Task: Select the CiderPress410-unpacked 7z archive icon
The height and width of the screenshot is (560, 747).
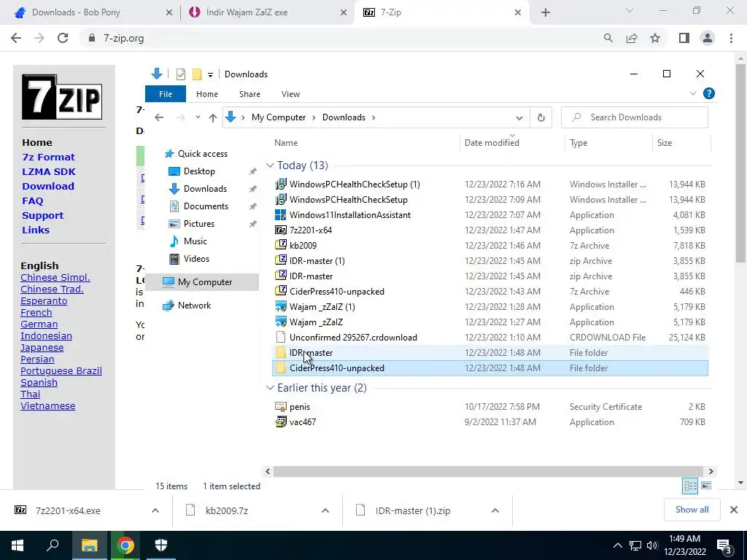Action: coord(281,291)
